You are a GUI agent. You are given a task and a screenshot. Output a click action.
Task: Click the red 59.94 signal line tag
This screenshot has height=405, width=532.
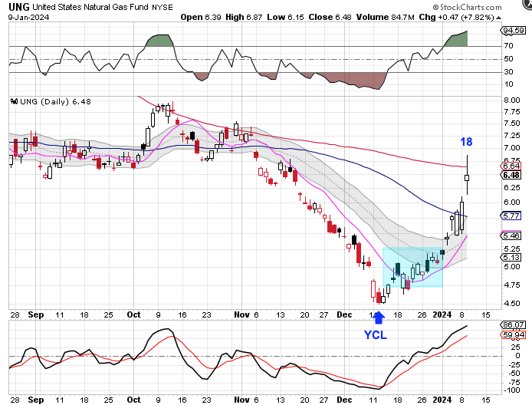[x=513, y=334]
